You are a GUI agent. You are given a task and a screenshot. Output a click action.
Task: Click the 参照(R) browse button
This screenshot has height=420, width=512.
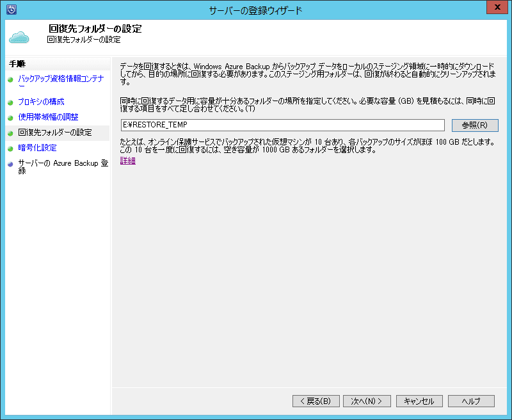[x=476, y=125]
